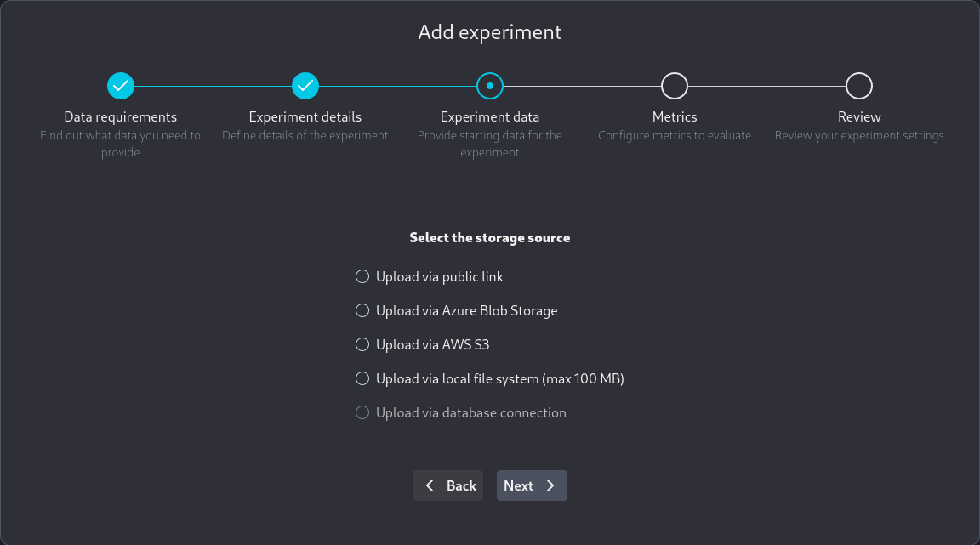The height and width of the screenshot is (545, 980).
Task: Choose Upload via Azure Blob Storage
Action: click(x=362, y=310)
